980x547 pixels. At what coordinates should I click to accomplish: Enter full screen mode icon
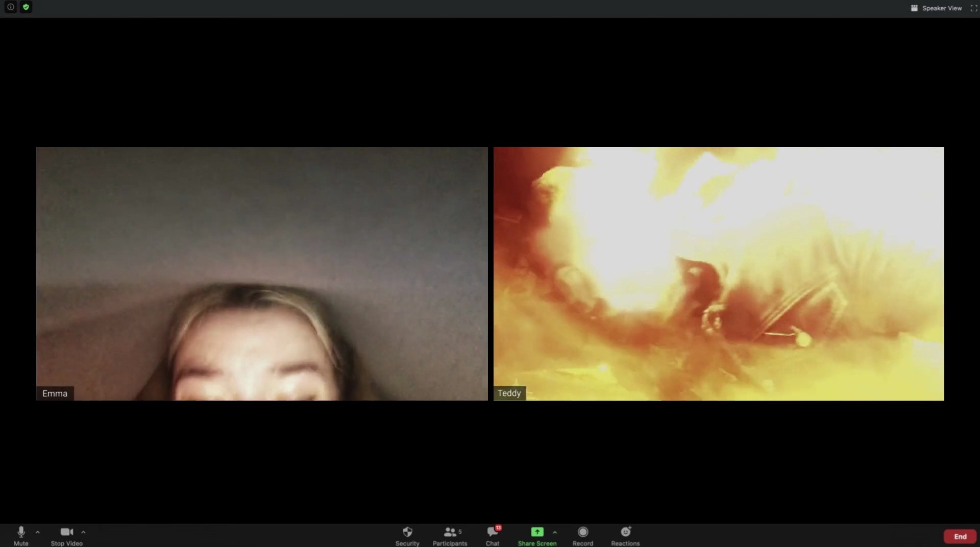[973, 8]
